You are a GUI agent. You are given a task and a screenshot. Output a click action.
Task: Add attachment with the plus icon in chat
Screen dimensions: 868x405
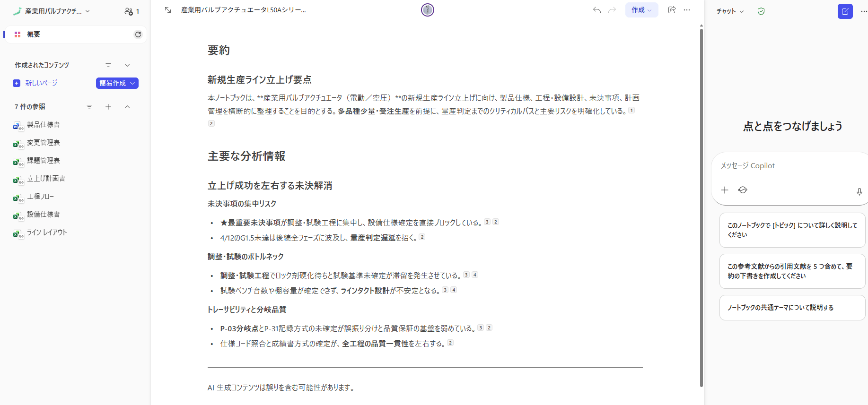point(725,190)
